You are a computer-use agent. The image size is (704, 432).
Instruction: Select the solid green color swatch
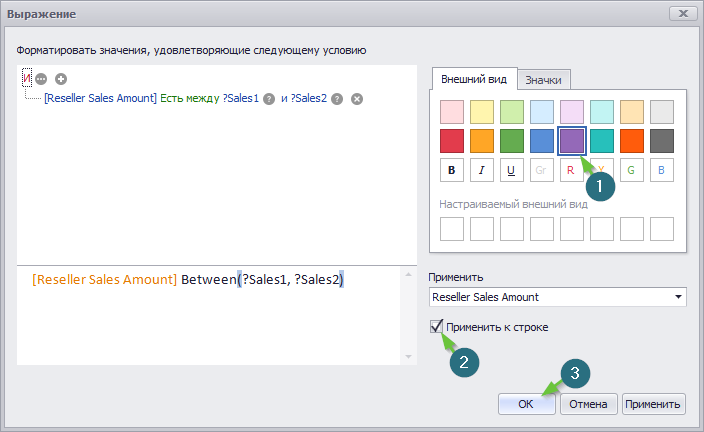[x=511, y=141]
